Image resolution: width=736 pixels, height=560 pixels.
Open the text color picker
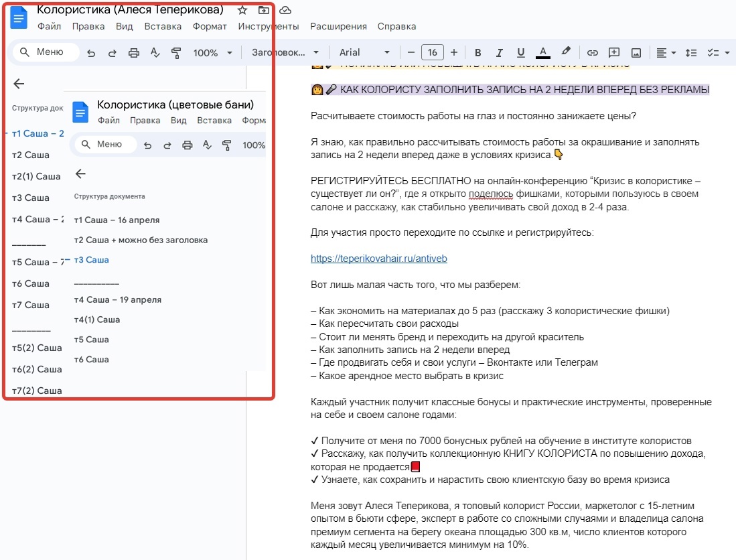click(542, 52)
